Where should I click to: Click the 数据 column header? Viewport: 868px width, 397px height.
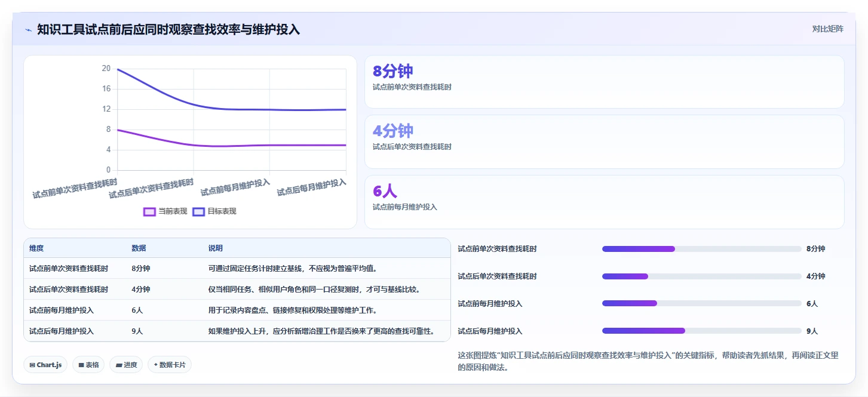[x=139, y=248]
